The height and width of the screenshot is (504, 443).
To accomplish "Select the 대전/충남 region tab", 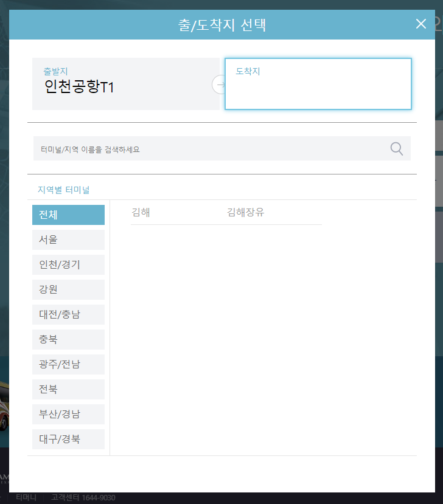I will coord(69,314).
